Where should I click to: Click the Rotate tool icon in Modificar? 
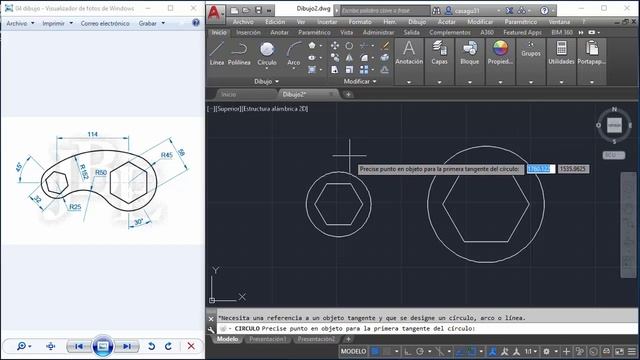[x=349, y=46]
